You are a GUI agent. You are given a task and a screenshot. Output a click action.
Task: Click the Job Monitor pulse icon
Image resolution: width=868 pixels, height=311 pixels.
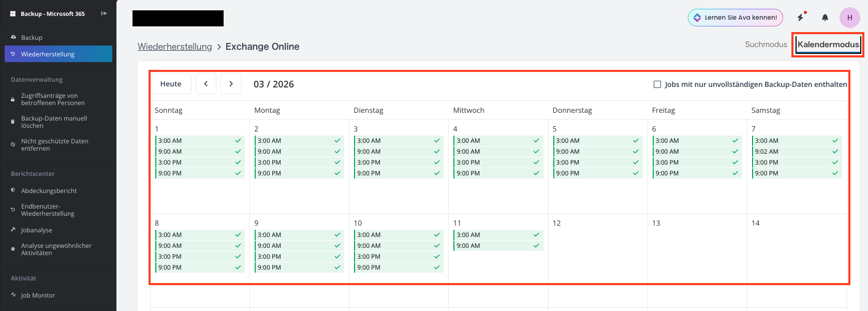[x=13, y=295]
